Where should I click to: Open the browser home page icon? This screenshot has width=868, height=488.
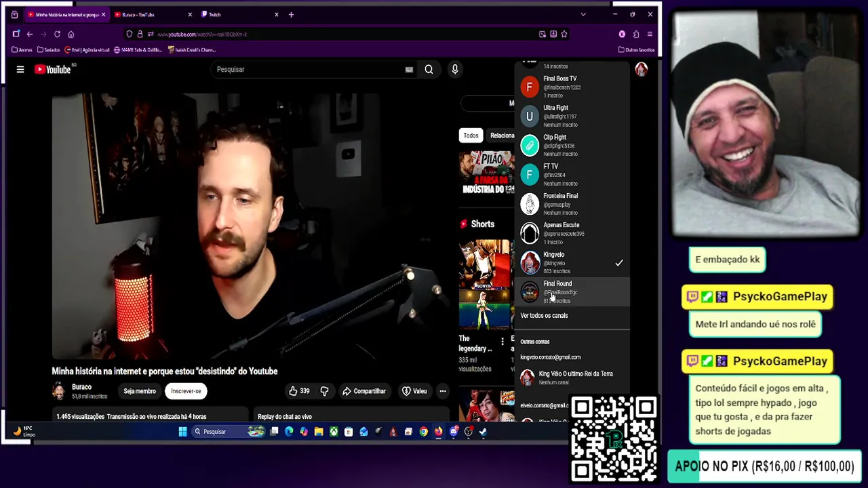point(71,34)
